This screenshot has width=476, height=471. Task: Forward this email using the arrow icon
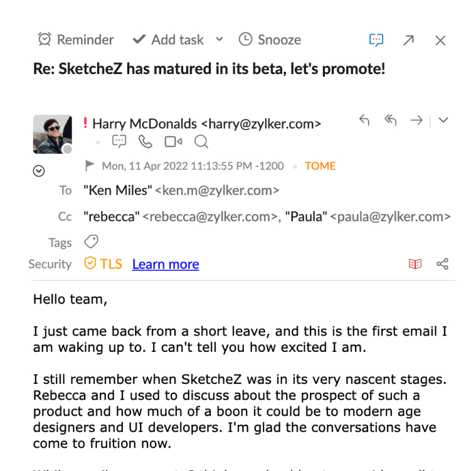click(x=416, y=120)
